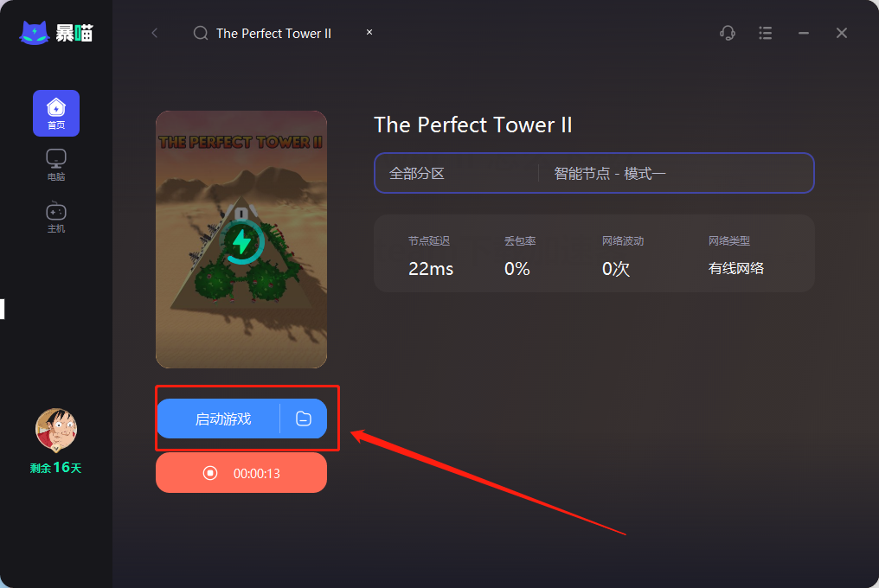Close the 暴喵 window
Viewport: 879px width, 588px height.
pos(842,33)
